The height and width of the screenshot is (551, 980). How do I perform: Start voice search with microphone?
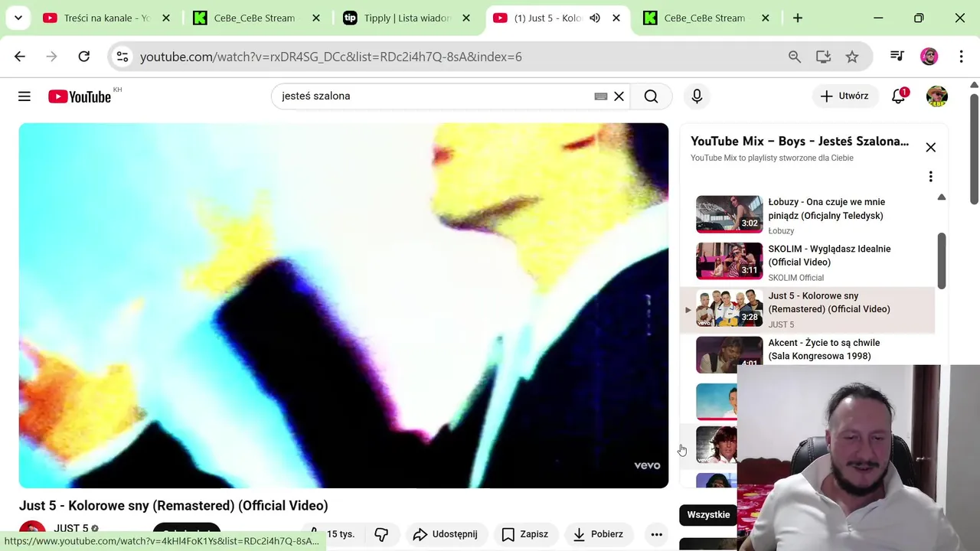click(697, 96)
